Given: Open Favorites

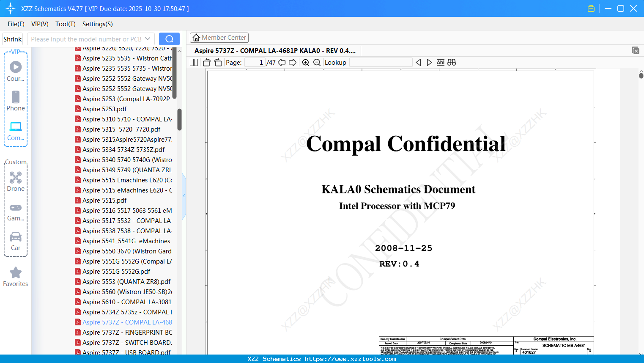Looking at the screenshot, I should [x=16, y=277].
